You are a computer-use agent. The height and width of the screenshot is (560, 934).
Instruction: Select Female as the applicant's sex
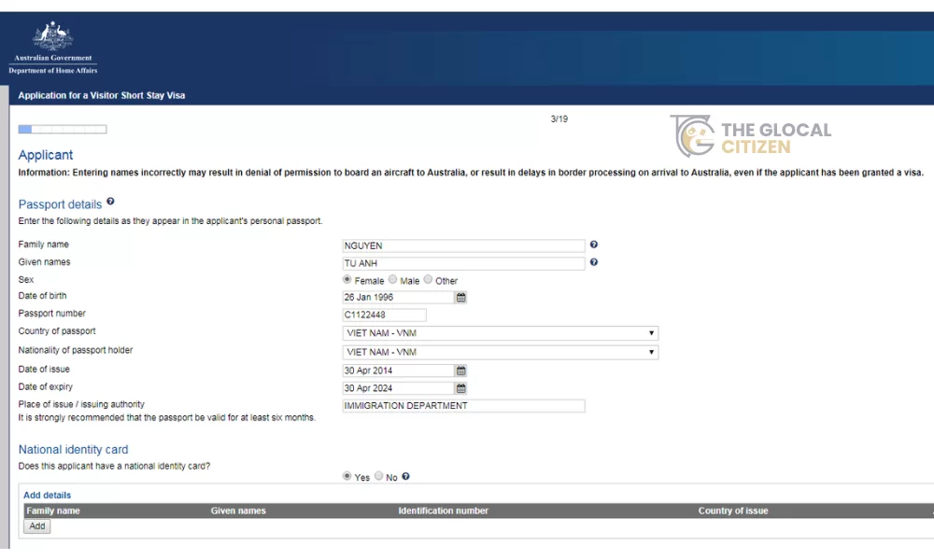tap(347, 280)
